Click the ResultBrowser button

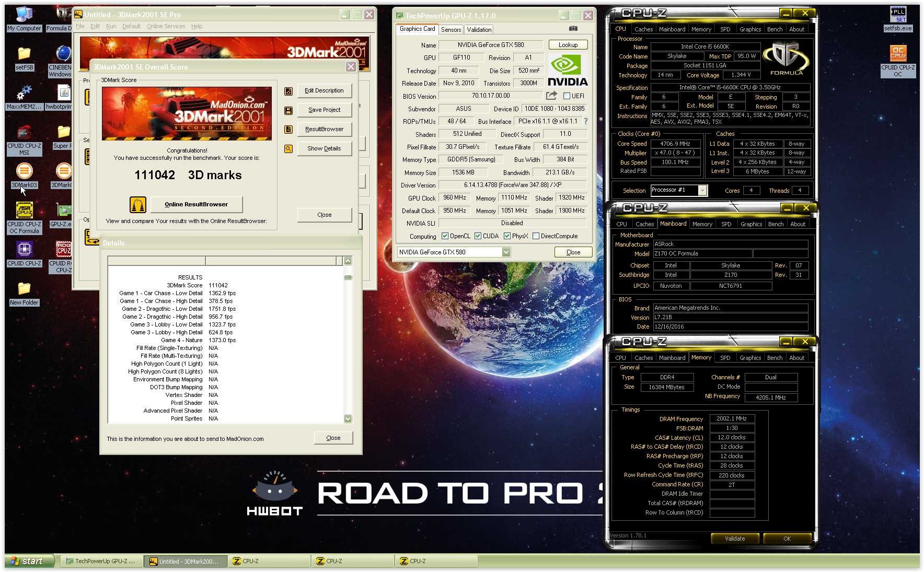[x=324, y=130]
